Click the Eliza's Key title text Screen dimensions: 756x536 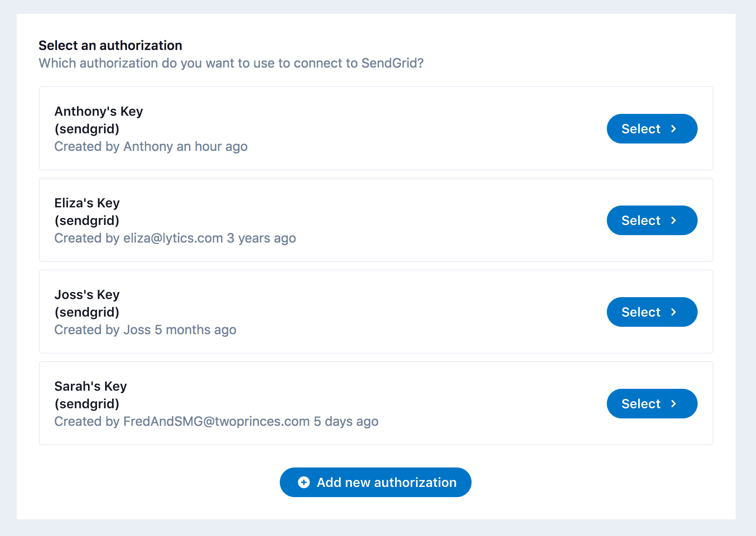point(87,203)
